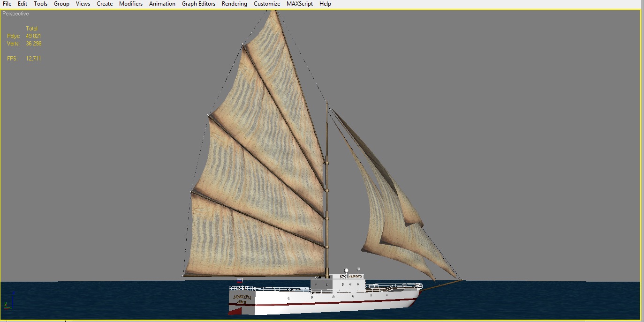644x322 pixels.
Task: Open the Graph Editors menu
Action: [198, 4]
